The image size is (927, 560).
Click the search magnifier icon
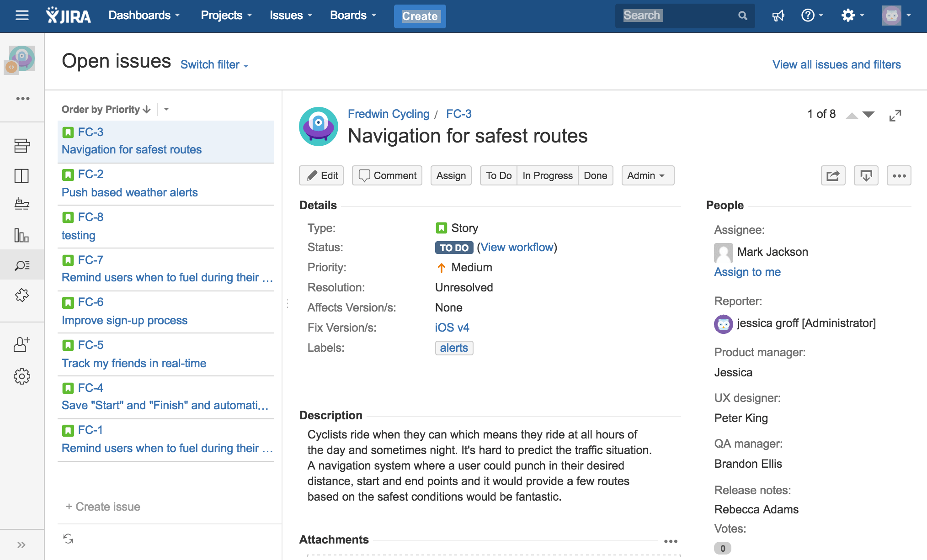click(743, 16)
